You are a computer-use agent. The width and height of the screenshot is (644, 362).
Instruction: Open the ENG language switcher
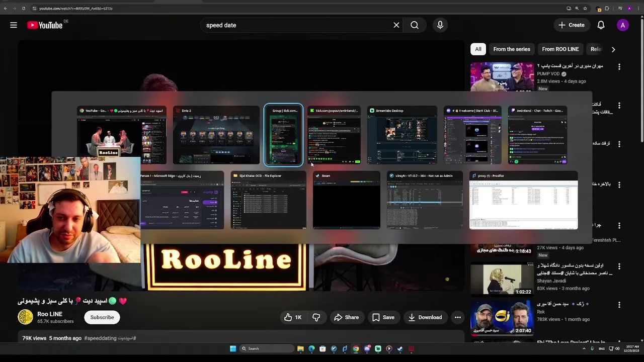(x=603, y=348)
